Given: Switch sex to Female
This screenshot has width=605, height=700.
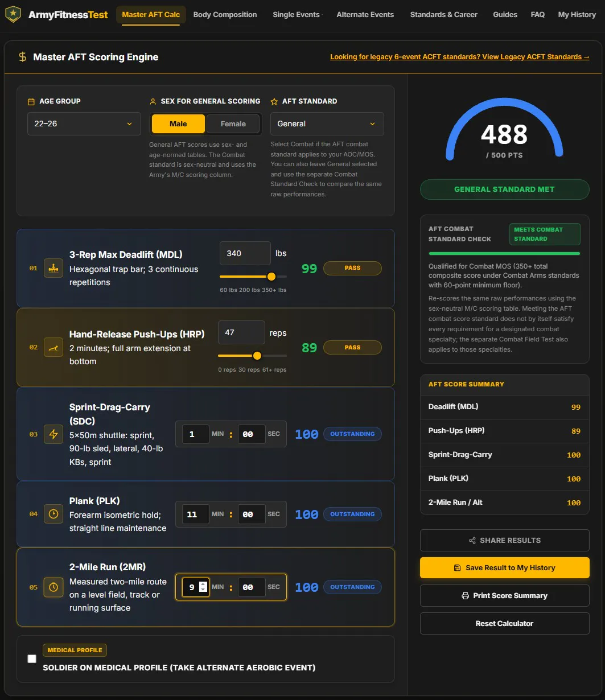Looking at the screenshot, I should (x=233, y=123).
